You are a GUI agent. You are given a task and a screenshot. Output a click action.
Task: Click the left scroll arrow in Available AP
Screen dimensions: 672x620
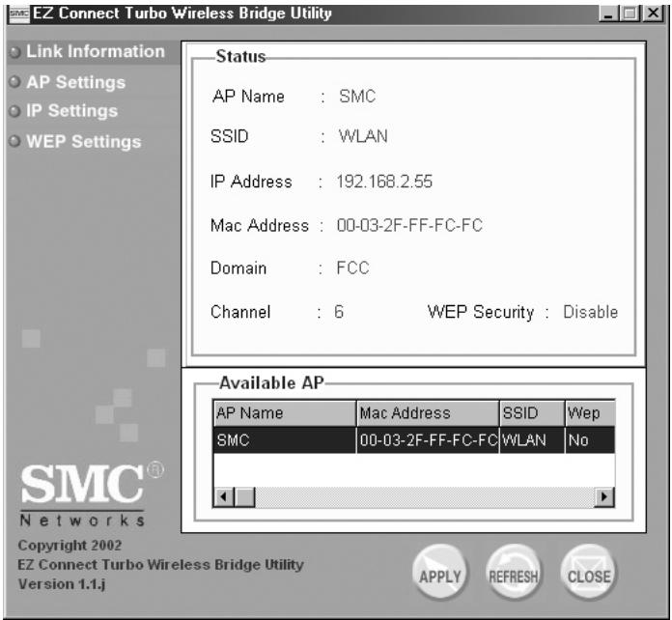(x=223, y=497)
